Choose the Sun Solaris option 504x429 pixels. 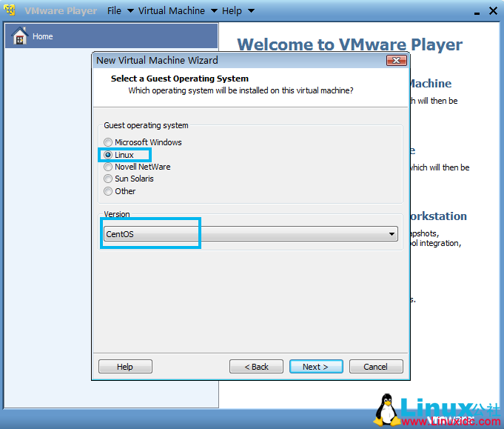pos(108,179)
